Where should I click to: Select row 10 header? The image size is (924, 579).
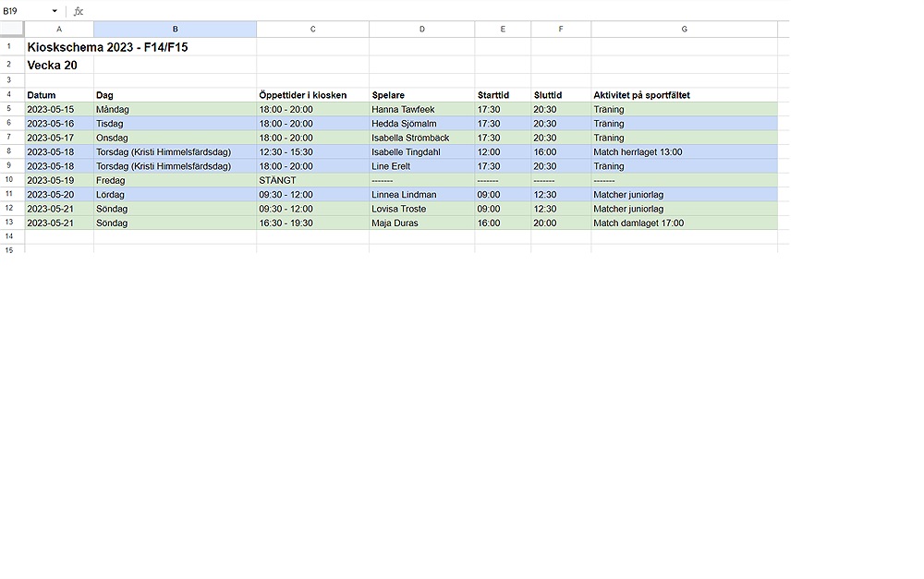tap(9, 180)
